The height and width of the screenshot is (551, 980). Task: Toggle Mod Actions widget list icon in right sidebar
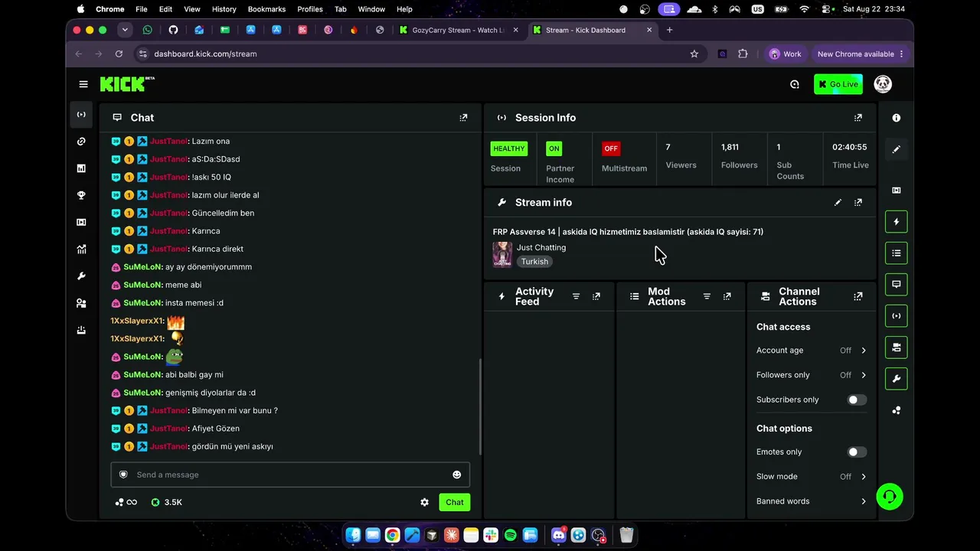point(897,253)
